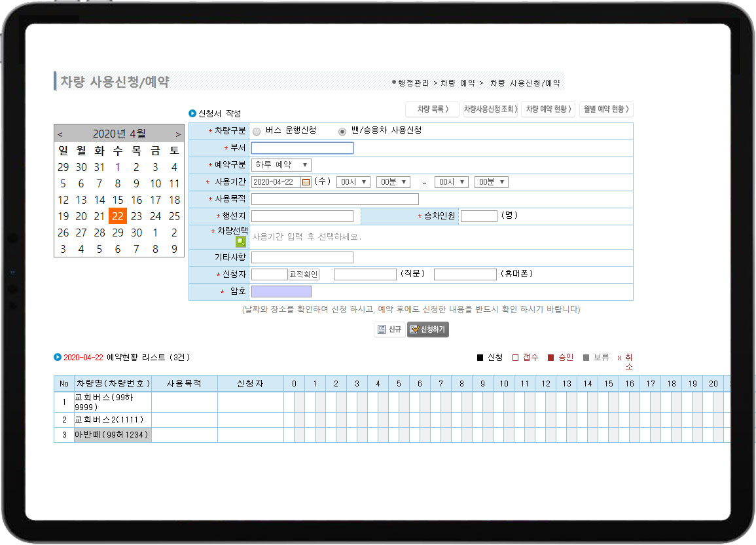Viewport: 756px width, 545px height.
Task: Select the 버스 운행신청 radio button
Action: tap(257, 131)
